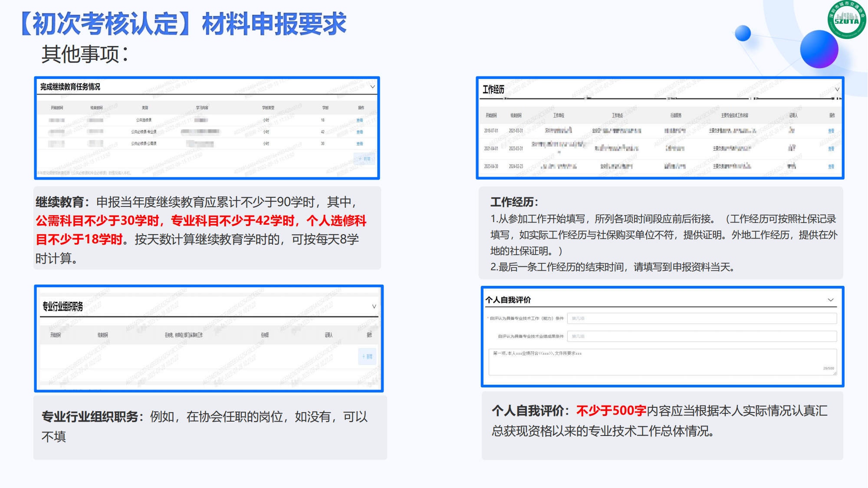Click red text 不少于500字
This screenshot has width=868, height=488.
pos(611,410)
